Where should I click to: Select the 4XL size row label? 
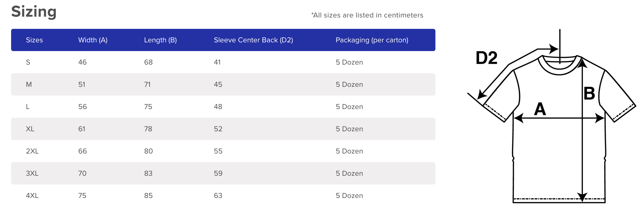click(x=32, y=196)
